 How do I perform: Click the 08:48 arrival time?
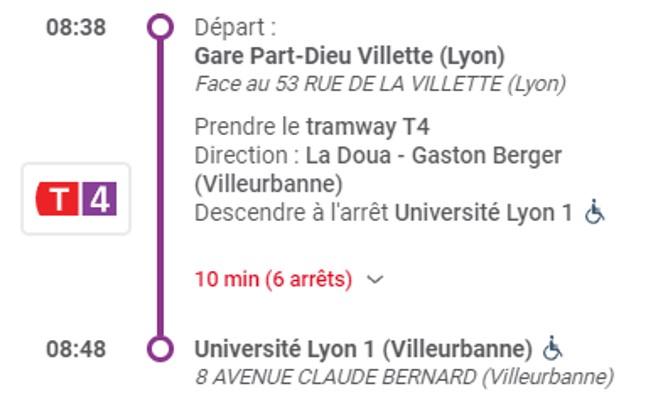pyautogui.click(x=76, y=349)
